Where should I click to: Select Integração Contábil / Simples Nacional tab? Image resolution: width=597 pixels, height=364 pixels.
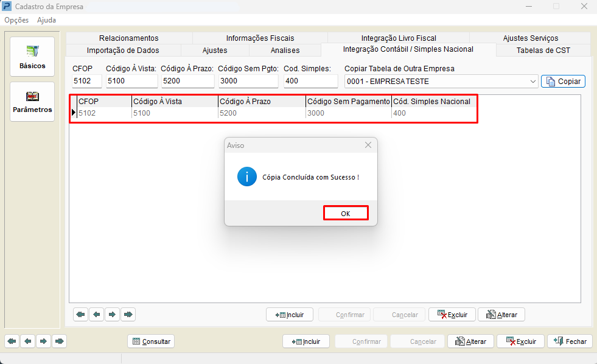click(408, 49)
